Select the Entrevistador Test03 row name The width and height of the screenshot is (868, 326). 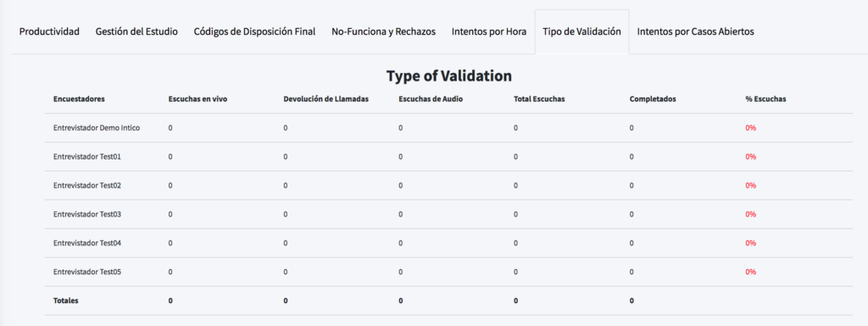[87, 215]
